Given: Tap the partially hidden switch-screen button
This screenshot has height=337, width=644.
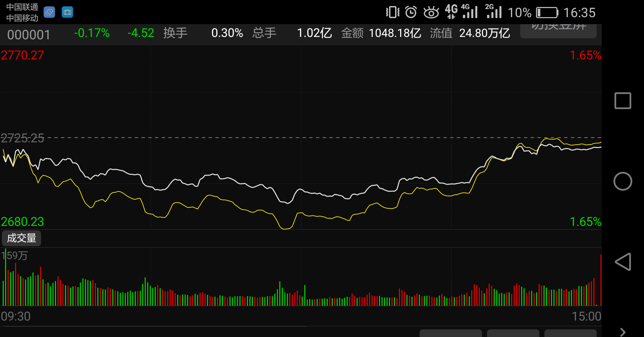Looking at the screenshot, I should tap(558, 31).
